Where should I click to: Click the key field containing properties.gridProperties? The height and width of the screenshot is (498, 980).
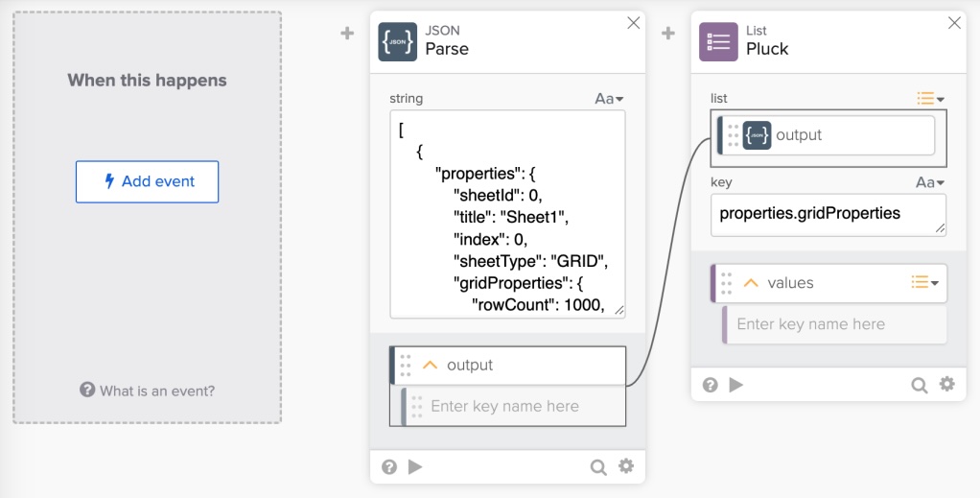828,215
